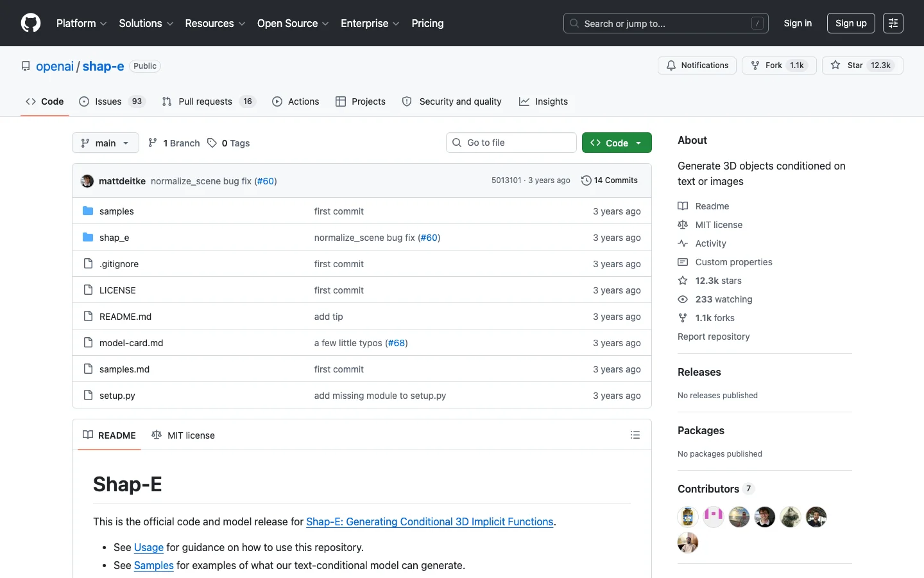Open the shap_e folder
Viewport: 924px width, 578px height.
pos(114,238)
